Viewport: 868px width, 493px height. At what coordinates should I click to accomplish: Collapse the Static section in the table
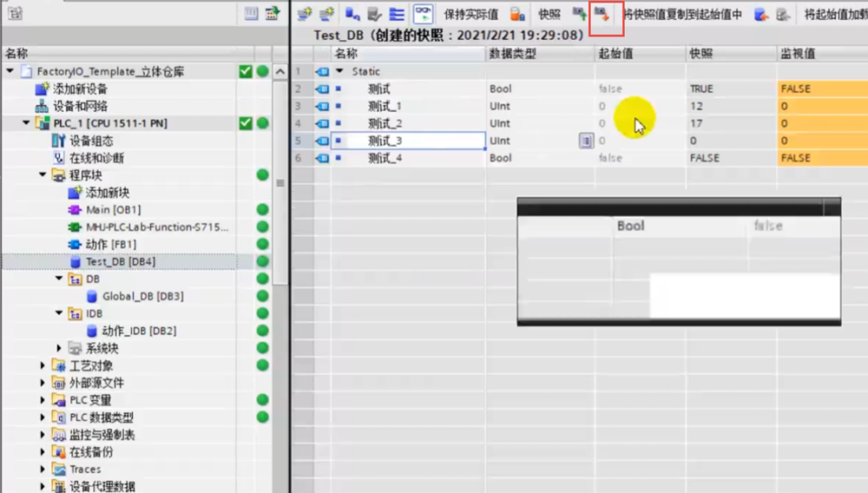340,71
